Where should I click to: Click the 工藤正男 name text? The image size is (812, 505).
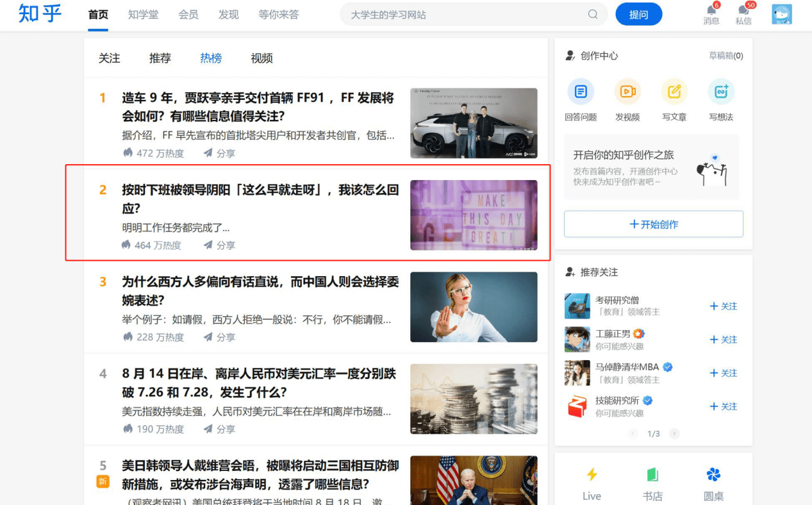tap(613, 333)
